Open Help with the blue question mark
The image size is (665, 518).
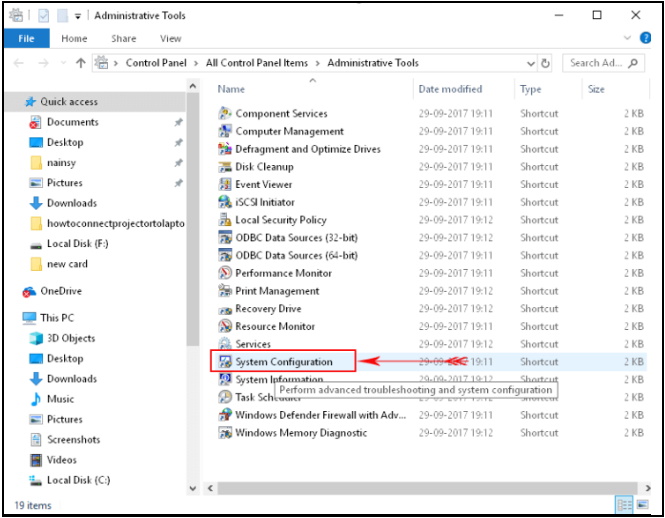click(x=645, y=38)
